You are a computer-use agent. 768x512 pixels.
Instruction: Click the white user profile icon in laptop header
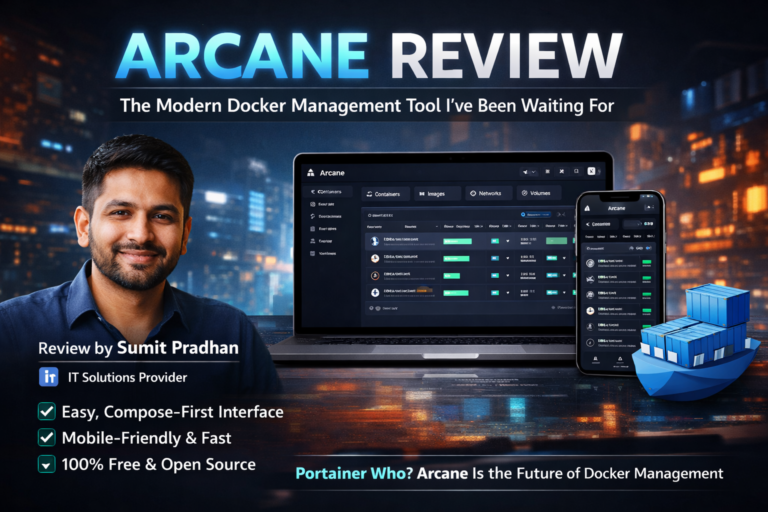592,171
